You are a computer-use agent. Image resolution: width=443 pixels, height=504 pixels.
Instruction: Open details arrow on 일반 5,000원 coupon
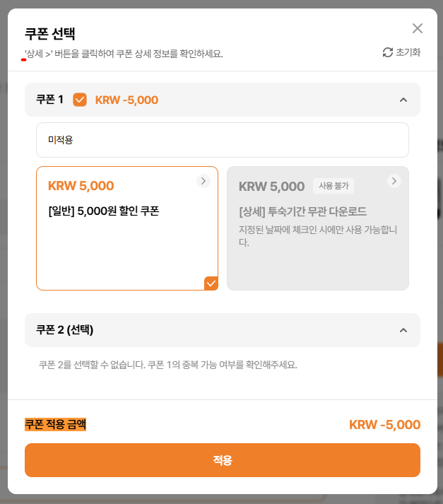pyautogui.click(x=203, y=181)
